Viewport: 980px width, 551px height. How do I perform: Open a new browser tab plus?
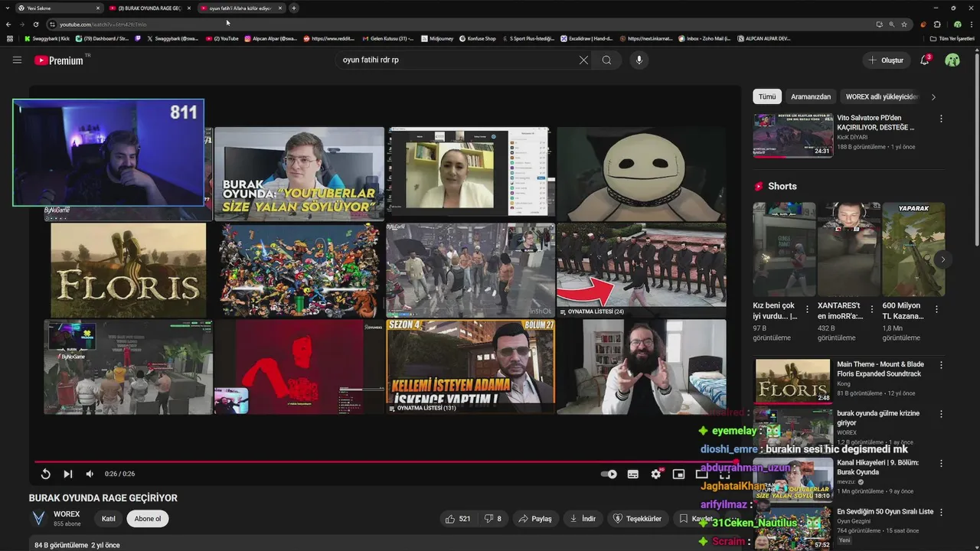(x=294, y=8)
